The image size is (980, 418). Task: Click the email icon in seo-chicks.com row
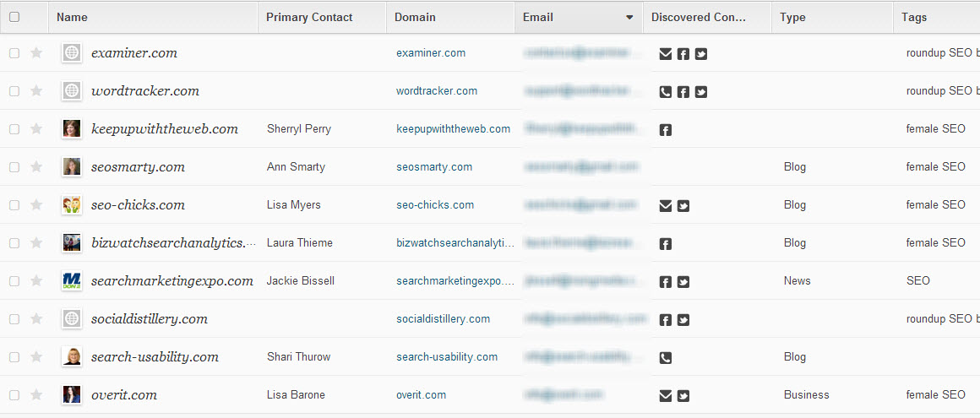click(x=666, y=206)
